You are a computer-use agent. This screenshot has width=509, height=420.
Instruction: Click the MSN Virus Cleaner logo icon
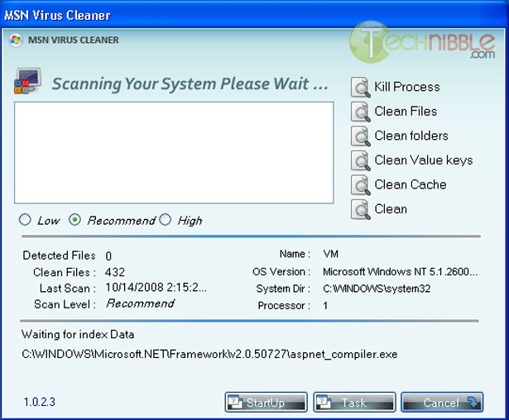16,41
